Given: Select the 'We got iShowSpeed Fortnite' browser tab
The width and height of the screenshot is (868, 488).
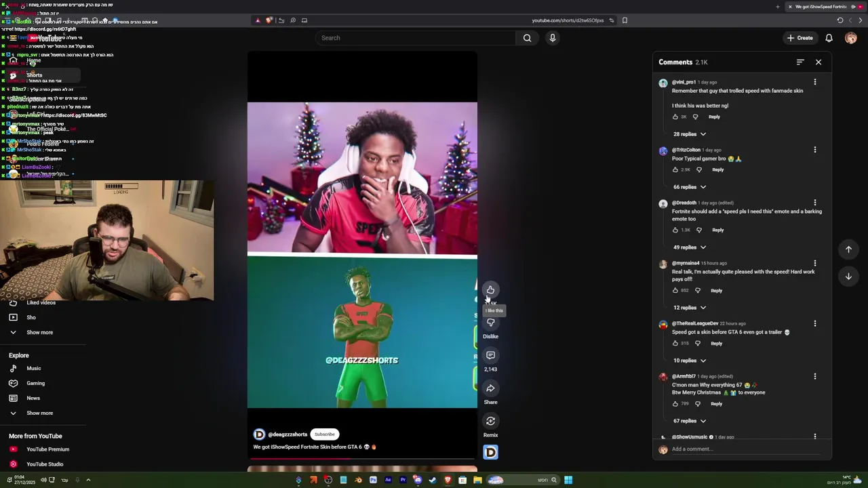Looking at the screenshot, I should (x=824, y=7).
